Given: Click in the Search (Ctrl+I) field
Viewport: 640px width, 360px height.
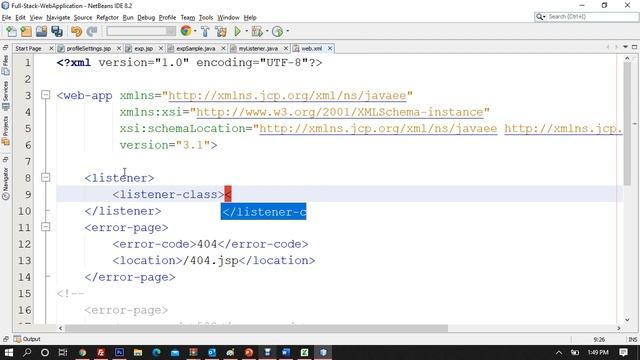Looking at the screenshot, I should pos(592,17).
